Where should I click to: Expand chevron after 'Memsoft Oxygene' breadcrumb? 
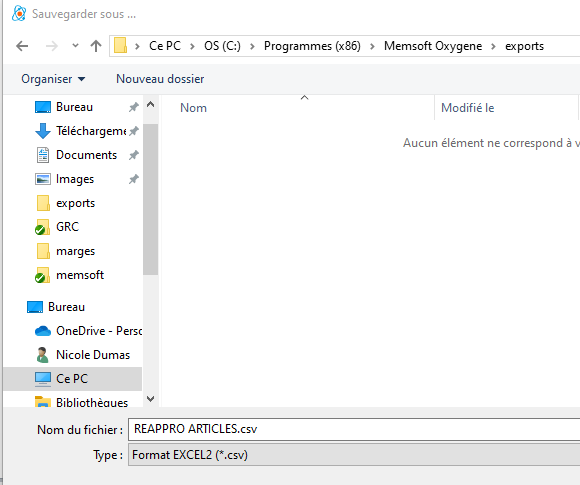click(493, 46)
